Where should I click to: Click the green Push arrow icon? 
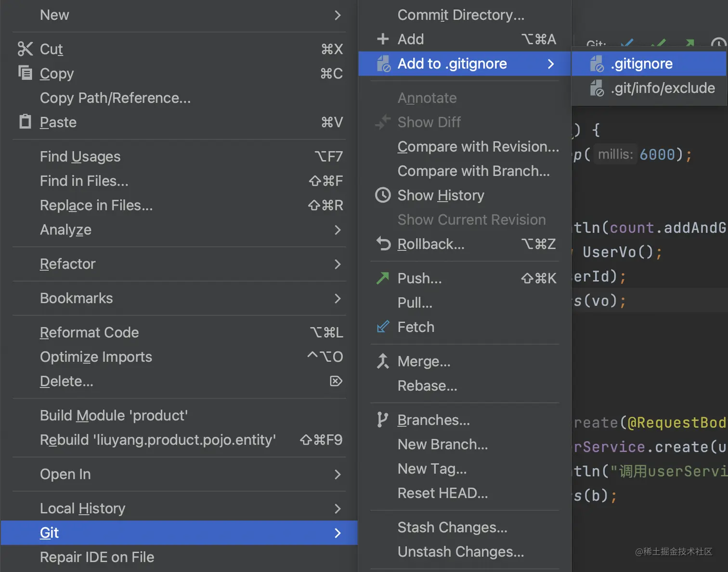tap(383, 278)
